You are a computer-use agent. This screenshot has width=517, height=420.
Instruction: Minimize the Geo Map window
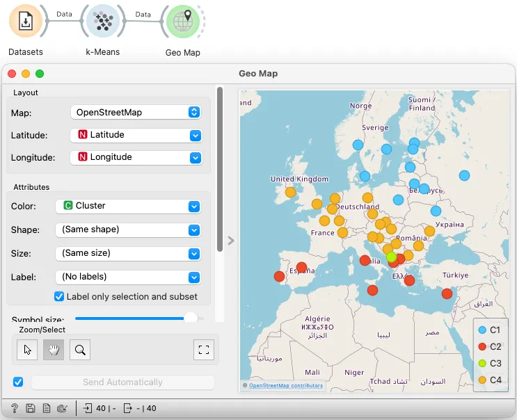(26, 74)
